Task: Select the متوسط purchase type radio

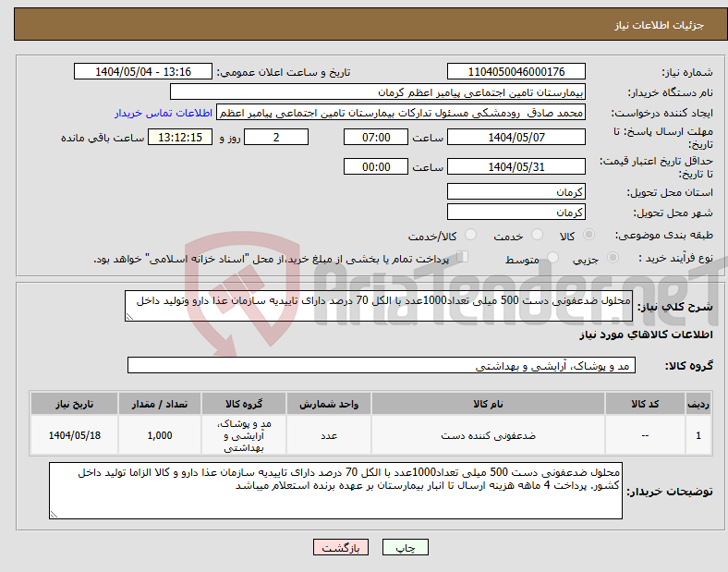Action: pos(553,257)
